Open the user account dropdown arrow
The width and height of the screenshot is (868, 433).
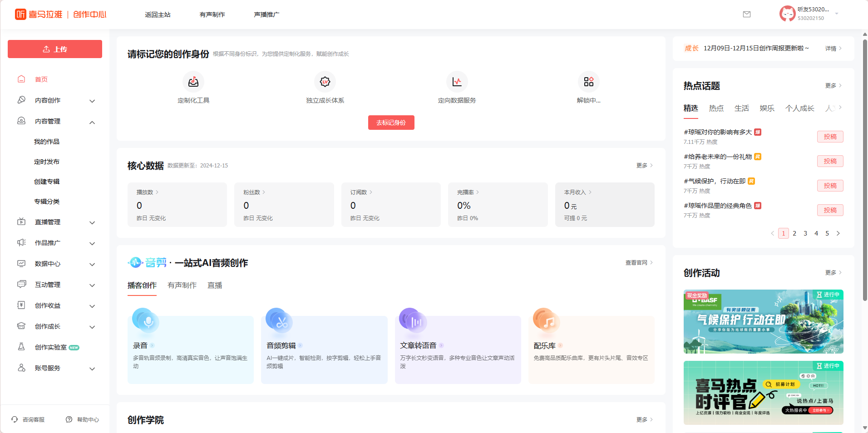[836, 14]
